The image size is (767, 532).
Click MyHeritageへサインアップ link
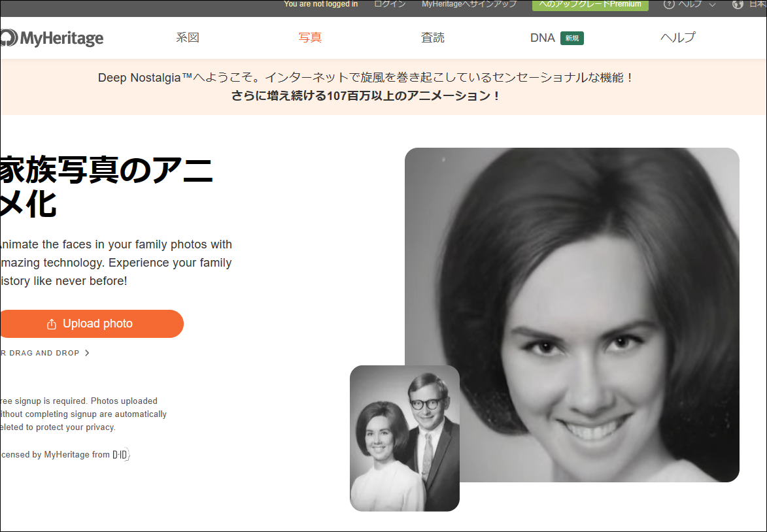coord(469,4)
